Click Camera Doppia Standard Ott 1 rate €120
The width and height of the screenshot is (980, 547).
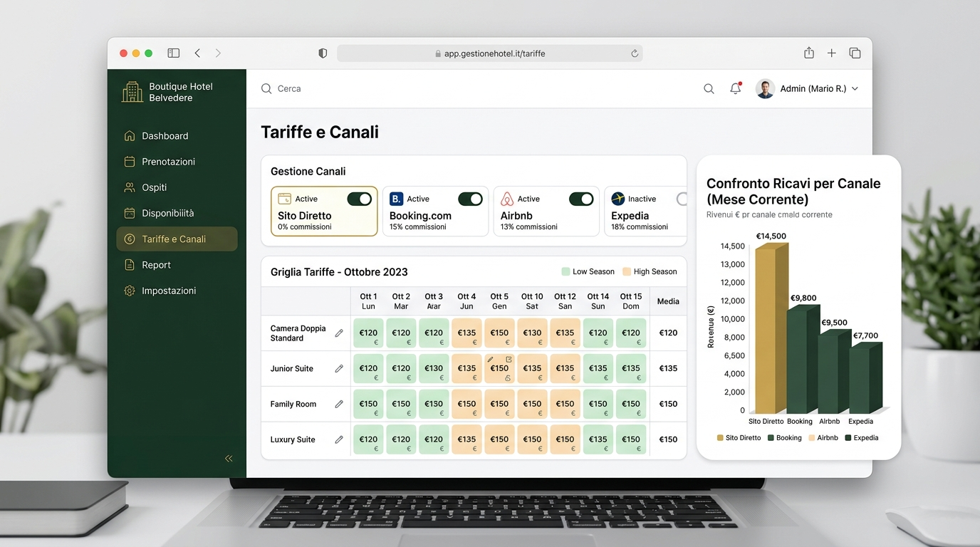[x=368, y=333]
